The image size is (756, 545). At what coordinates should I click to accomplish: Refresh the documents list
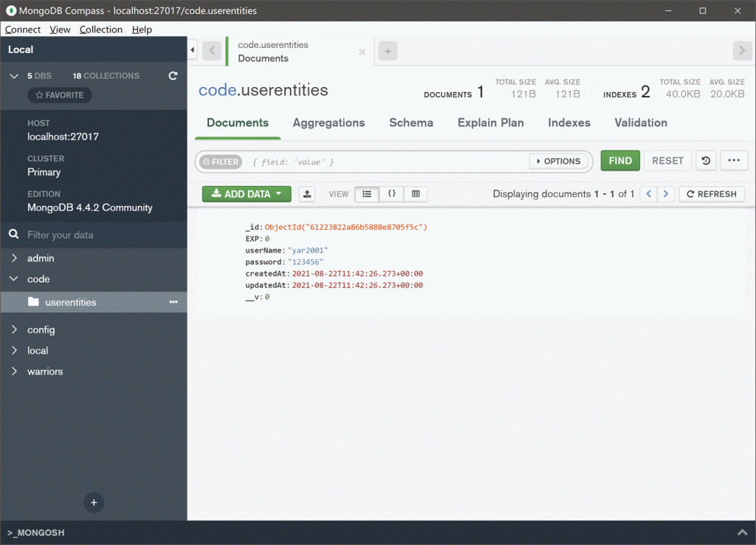(x=712, y=194)
